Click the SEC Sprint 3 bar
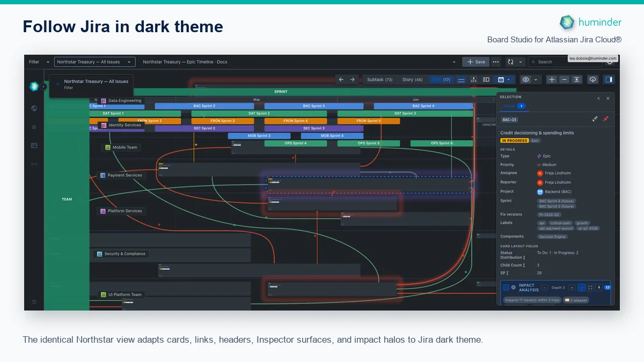 click(313, 129)
